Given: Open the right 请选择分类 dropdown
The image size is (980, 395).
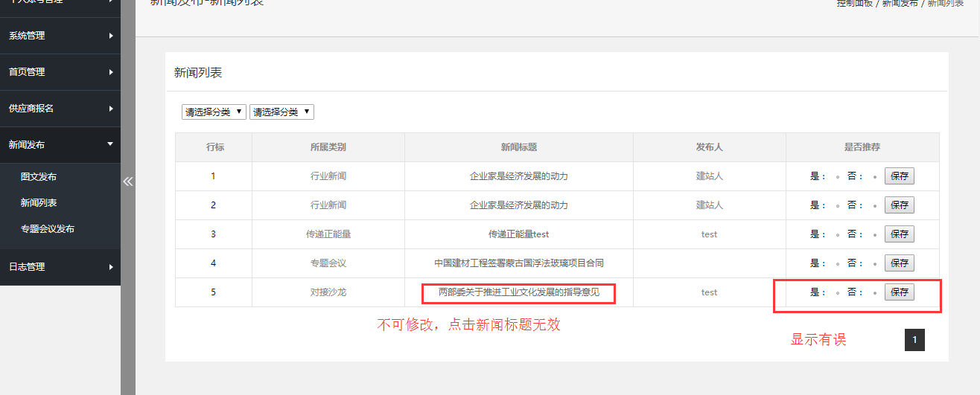Looking at the screenshot, I should (281, 112).
